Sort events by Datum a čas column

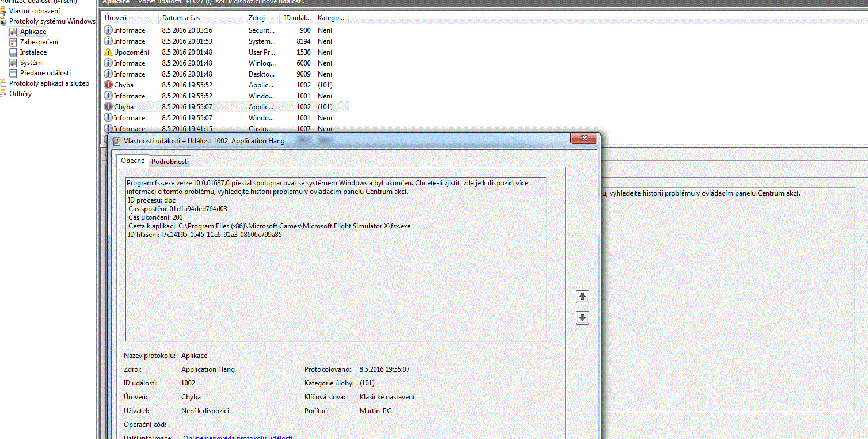pos(202,18)
